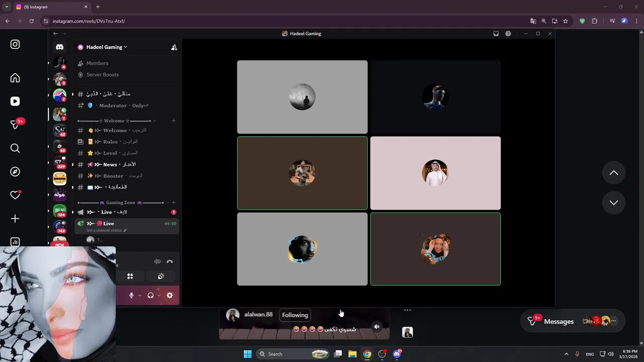This screenshot has width=644, height=362.
Task: Open microphone input options arrow
Action: (140, 295)
